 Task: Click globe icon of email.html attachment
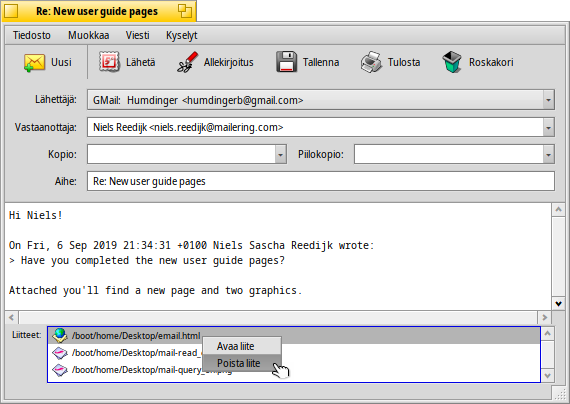coord(60,335)
